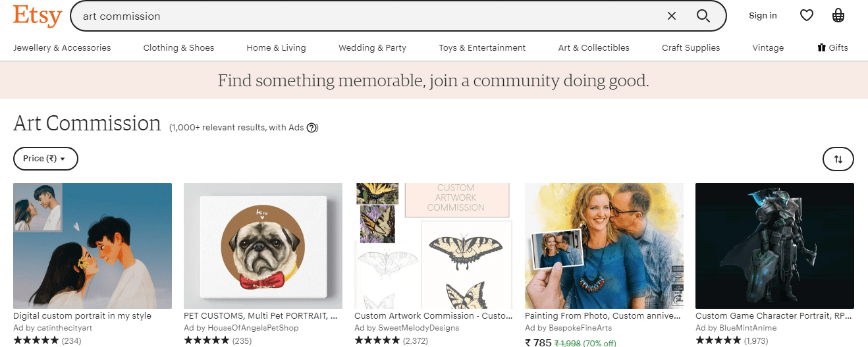Click the Ads info question mark
Screen dimensions: 868x347
(312, 128)
